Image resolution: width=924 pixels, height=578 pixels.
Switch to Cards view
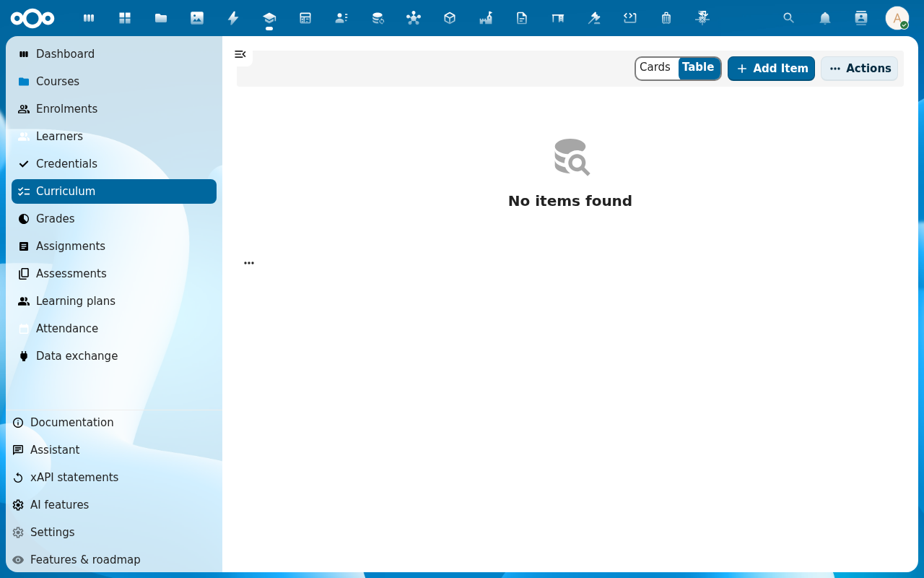[x=655, y=68]
